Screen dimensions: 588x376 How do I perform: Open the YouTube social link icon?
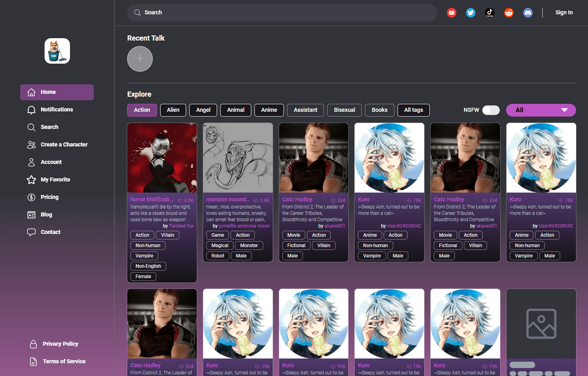(x=451, y=13)
